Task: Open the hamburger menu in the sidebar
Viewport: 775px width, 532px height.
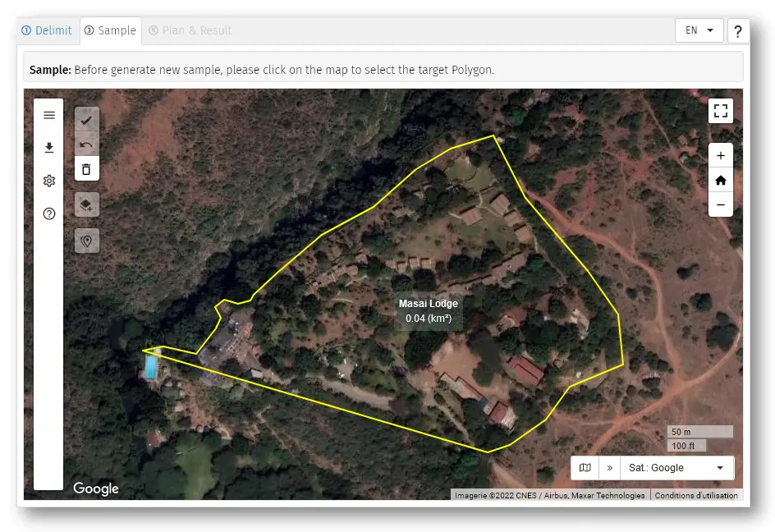Action: click(49, 115)
